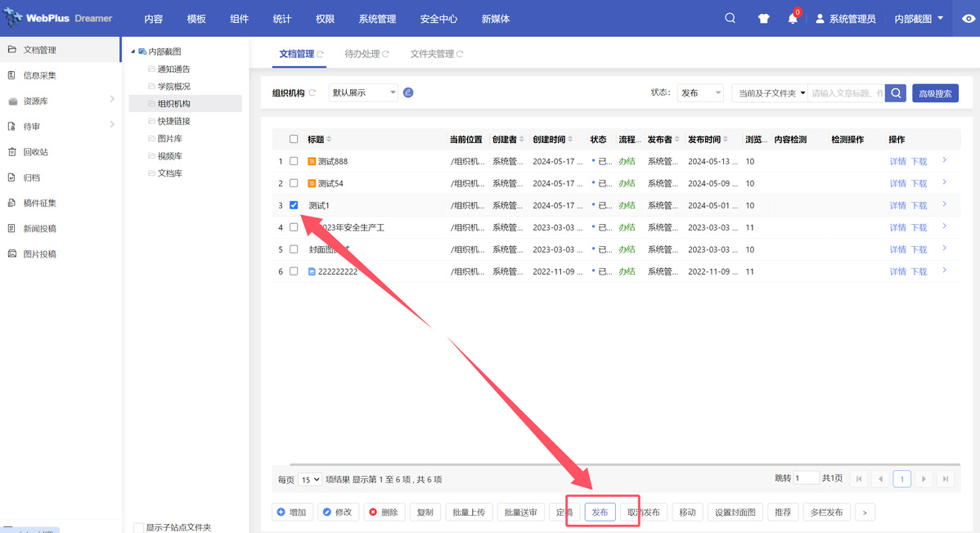Image resolution: width=980 pixels, height=533 pixels.
Task: Click the shirt-shaped theme icon
Action: point(764,19)
